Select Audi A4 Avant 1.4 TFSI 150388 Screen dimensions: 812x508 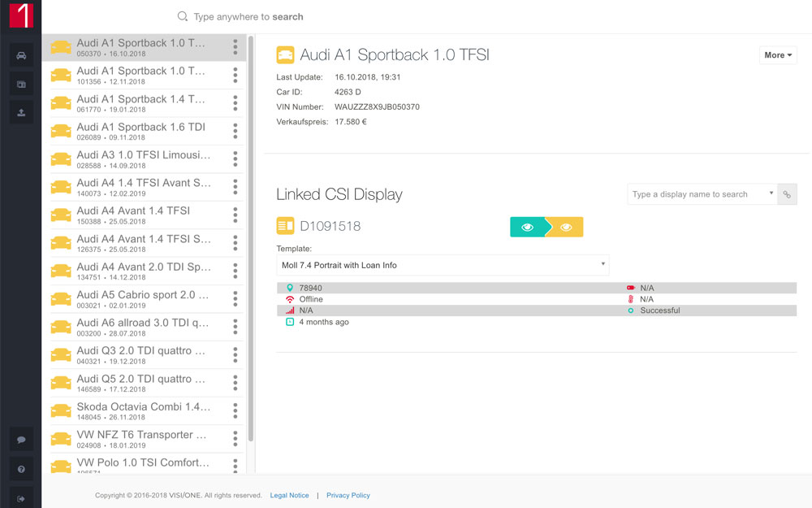[144, 215]
